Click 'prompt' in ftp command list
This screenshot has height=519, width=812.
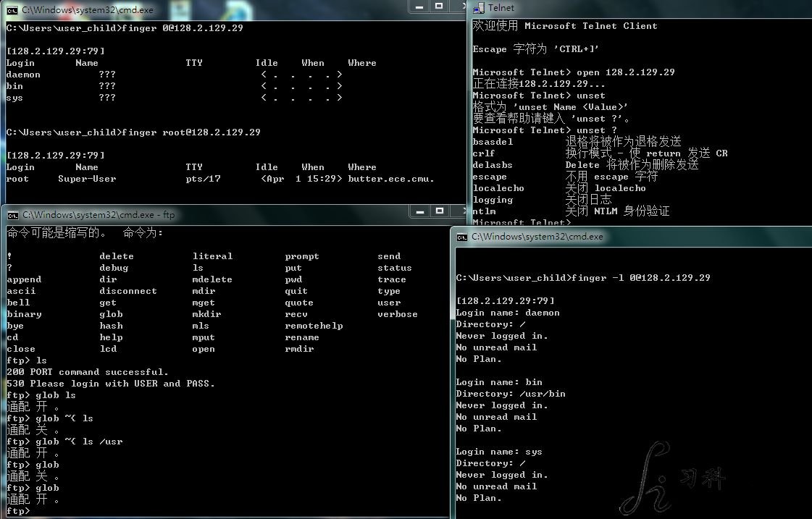[x=302, y=256]
